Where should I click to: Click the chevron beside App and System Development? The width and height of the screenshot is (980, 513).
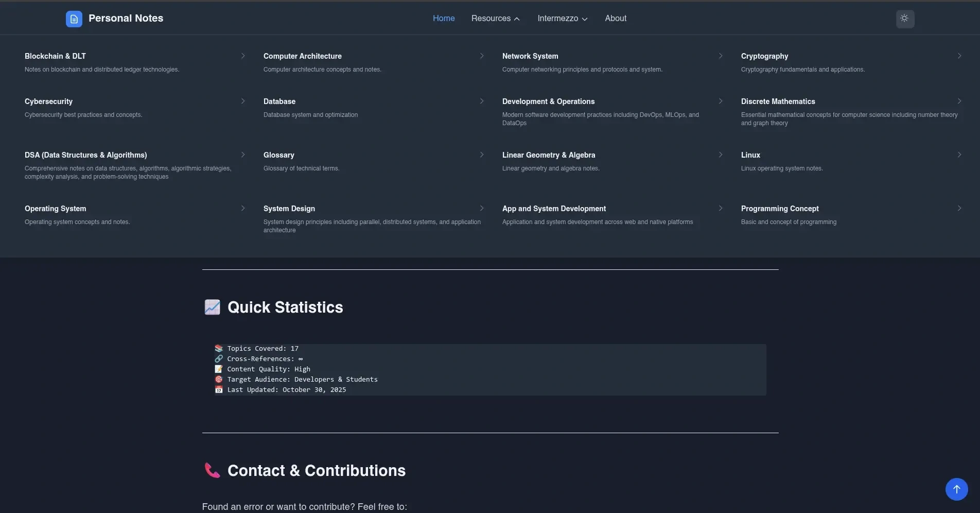coord(721,208)
